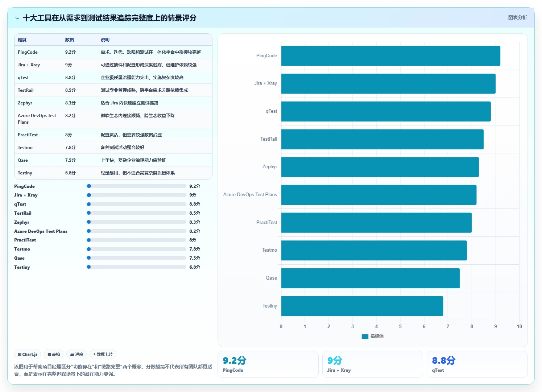Select the Chart.js chip
The height and width of the screenshot is (392, 542).
click(28, 354)
